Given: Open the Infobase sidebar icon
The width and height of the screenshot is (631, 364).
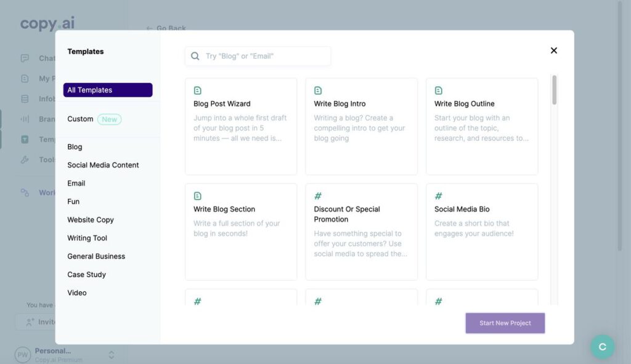Looking at the screenshot, I should 23,99.
